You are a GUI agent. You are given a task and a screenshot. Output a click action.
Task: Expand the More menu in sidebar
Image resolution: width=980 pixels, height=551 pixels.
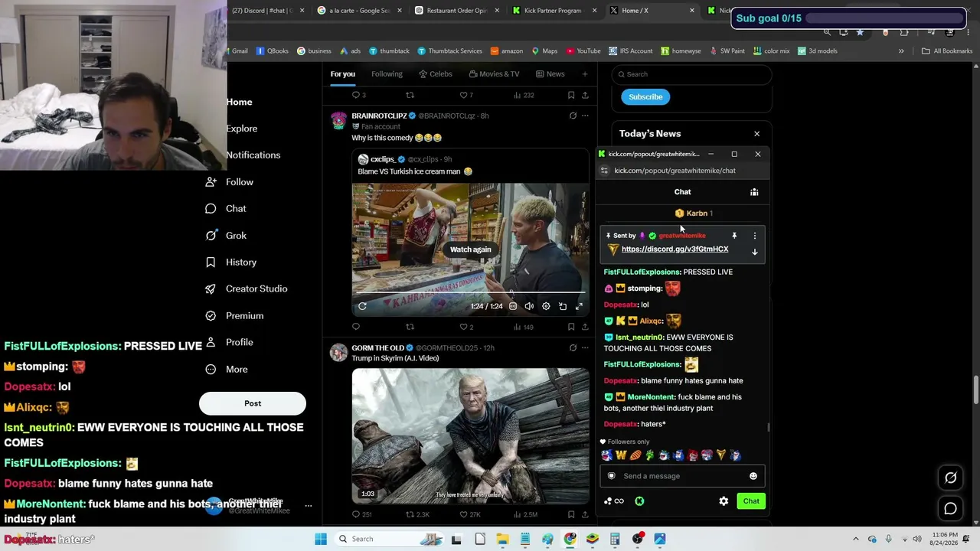(x=227, y=370)
